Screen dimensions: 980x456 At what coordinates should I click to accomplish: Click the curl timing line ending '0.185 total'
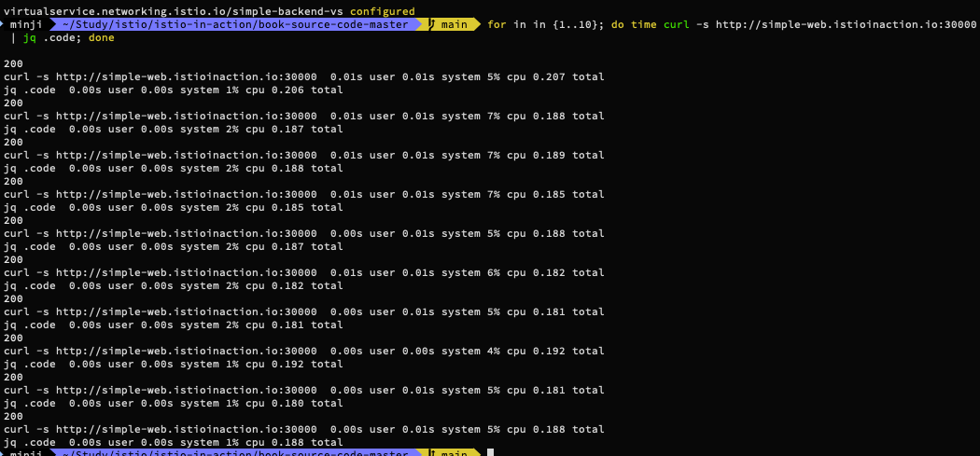pyautogui.click(x=303, y=194)
